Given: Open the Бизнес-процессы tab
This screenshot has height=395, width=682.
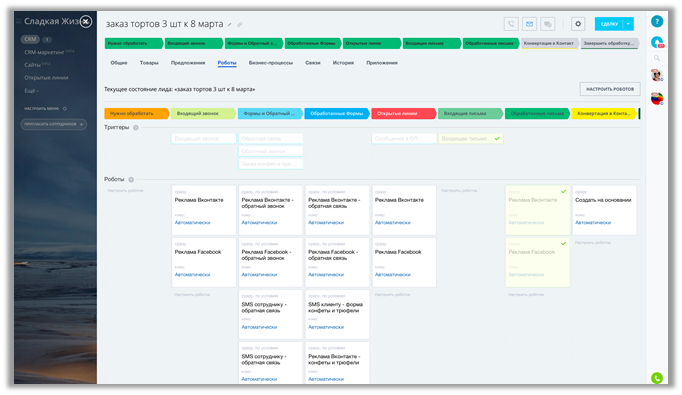Looking at the screenshot, I should 271,63.
